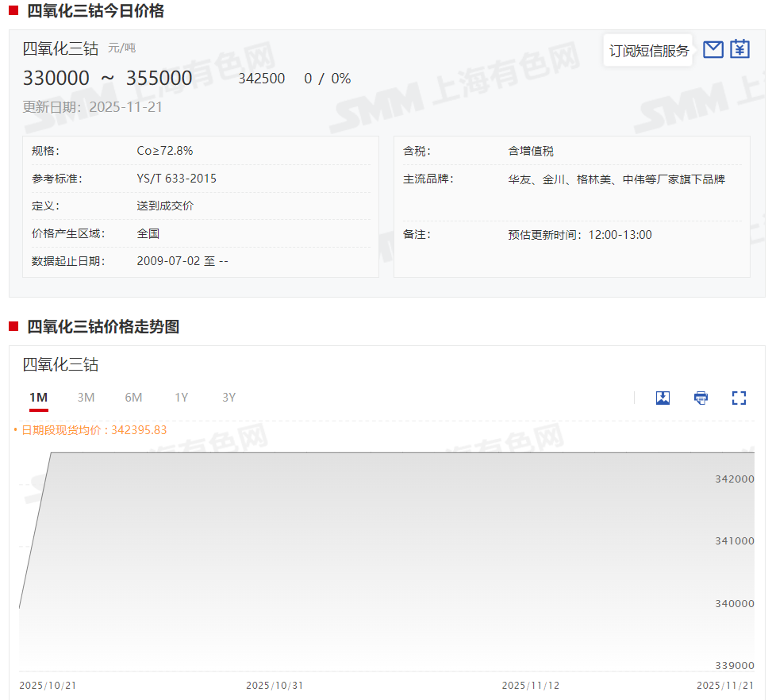The width and height of the screenshot is (772, 700).
Task: Download the price chart as image
Action: [663, 398]
